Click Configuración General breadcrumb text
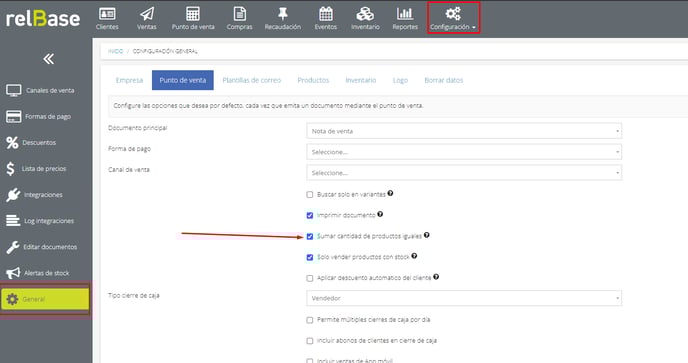Viewport: 688px width, 363px height. [165, 51]
